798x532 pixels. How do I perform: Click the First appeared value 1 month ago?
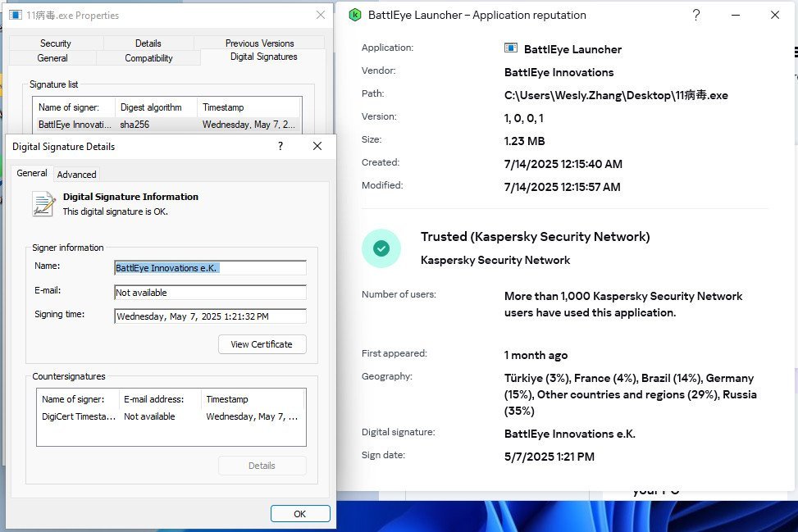click(536, 355)
